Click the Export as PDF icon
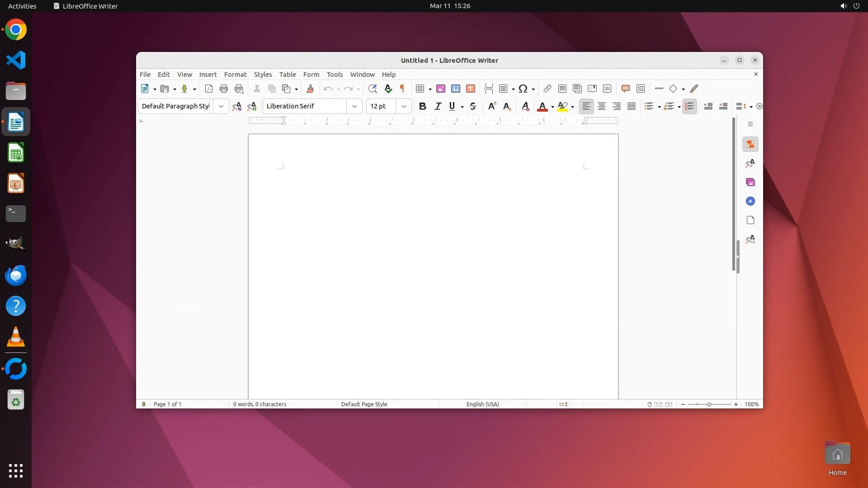868x488 pixels. click(209, 89)
